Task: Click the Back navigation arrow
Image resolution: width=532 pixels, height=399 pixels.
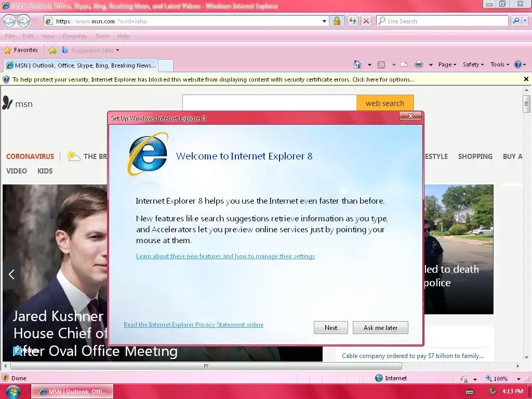Action: click(x=9, y=21)
